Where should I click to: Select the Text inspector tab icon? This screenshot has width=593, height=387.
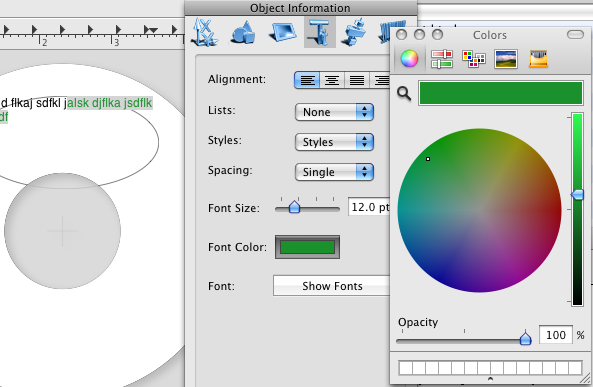point(320,33)
